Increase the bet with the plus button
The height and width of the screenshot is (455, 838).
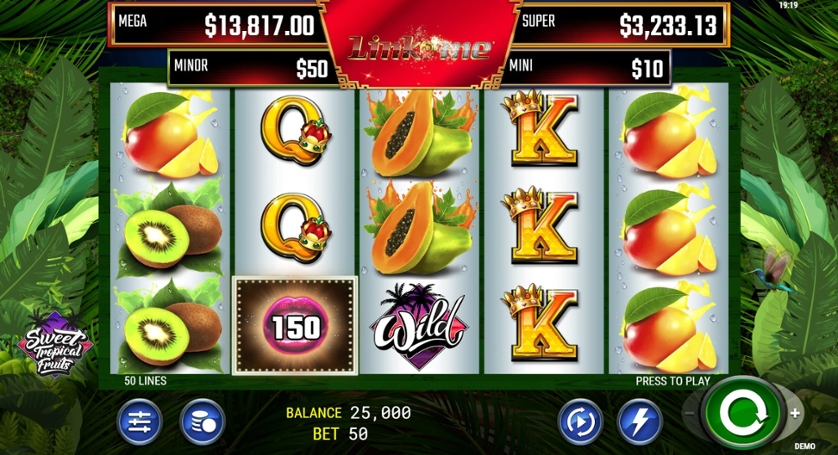click(x=795, y=413)
